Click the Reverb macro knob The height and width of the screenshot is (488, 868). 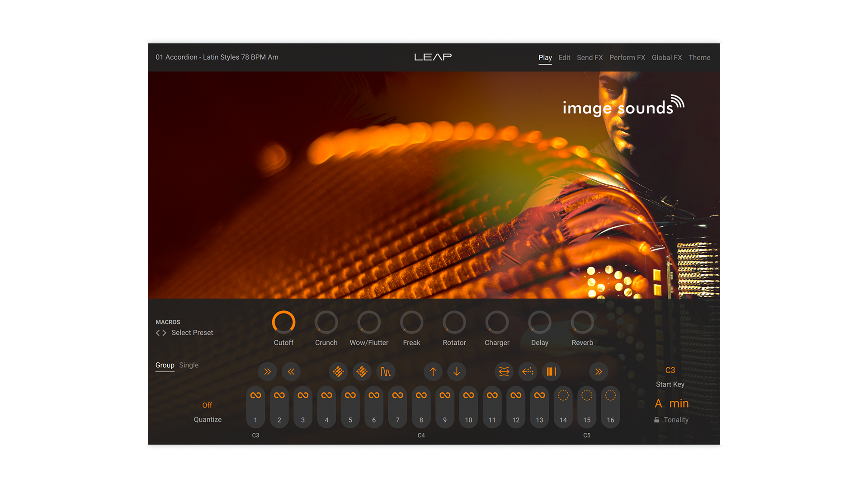(x=582, y=322)
